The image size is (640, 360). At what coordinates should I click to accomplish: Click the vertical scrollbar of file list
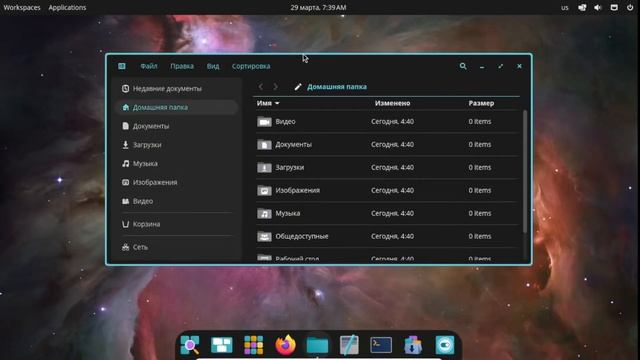coord(525,171)
